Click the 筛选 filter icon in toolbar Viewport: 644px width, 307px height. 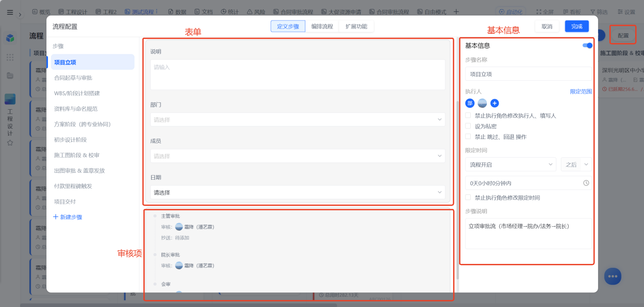point(593,12)
